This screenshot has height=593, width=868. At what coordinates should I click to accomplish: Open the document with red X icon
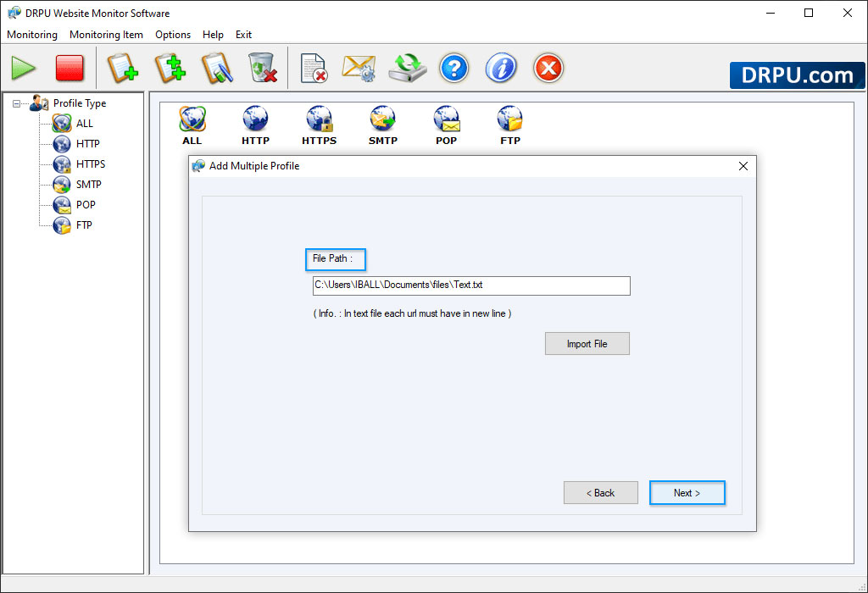pyautogui.click(x=314, y=68)
